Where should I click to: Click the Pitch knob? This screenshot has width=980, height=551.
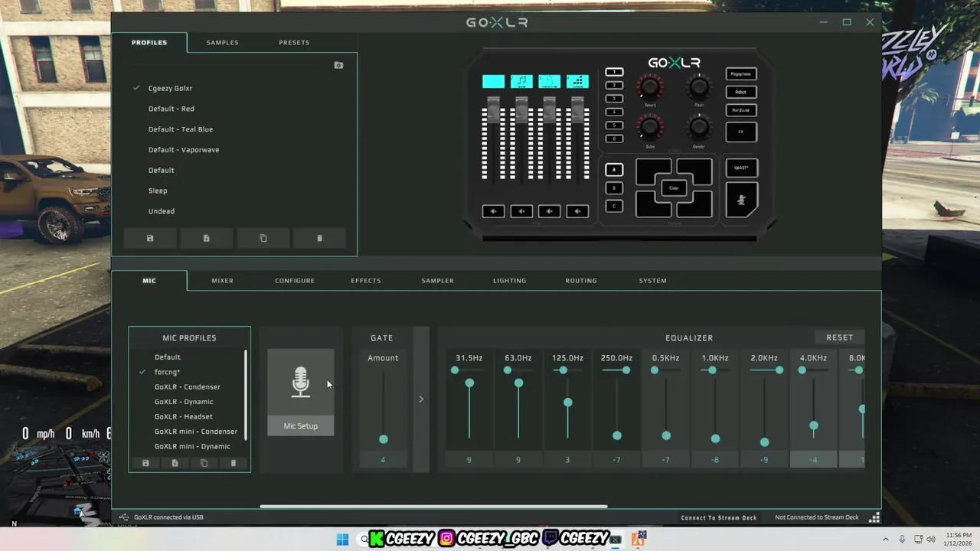click(x=698, y=86)
